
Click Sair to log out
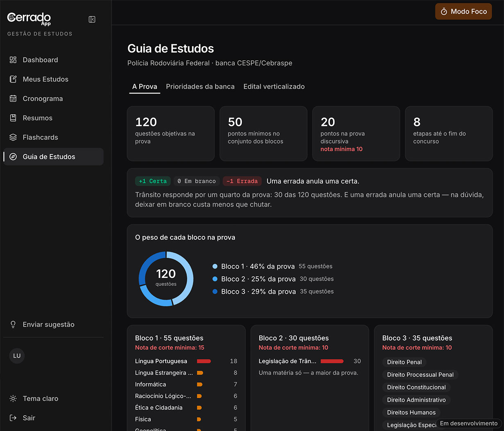(53, 418)
